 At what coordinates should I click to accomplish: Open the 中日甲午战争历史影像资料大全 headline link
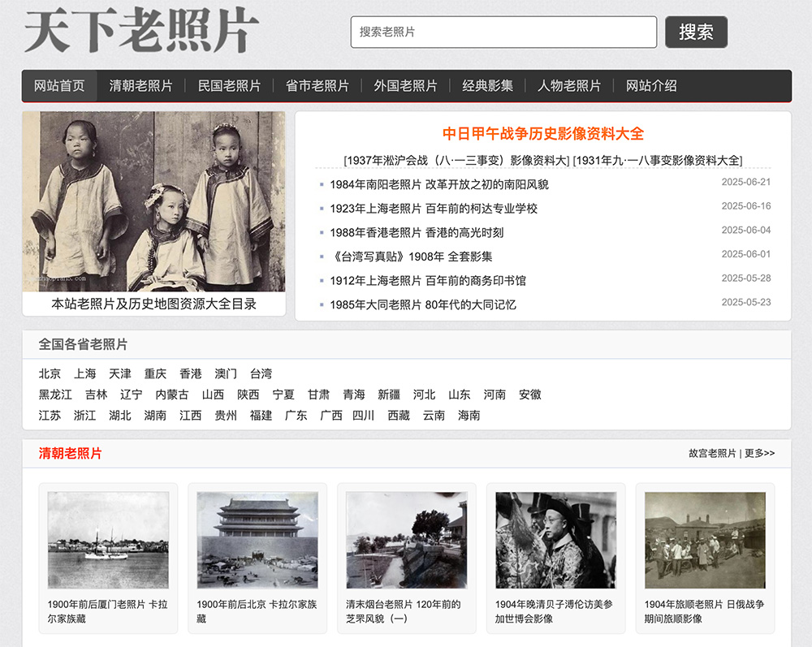[542, 134]
